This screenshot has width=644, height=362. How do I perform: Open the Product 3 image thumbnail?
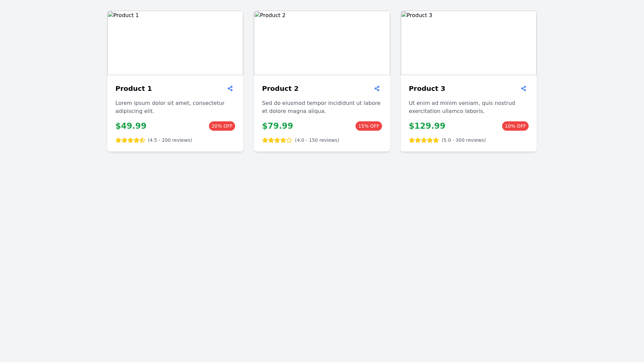[469, 43]
